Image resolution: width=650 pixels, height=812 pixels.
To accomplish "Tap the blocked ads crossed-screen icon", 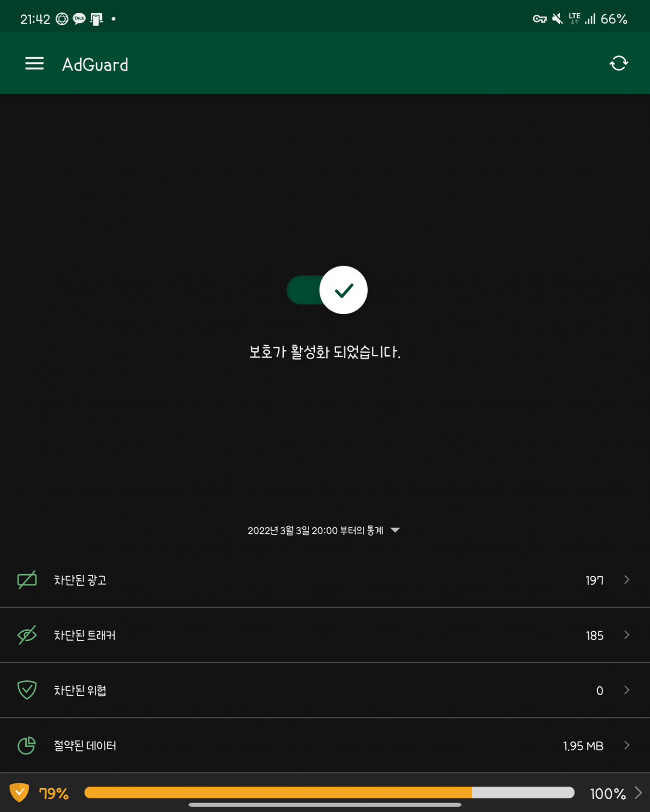I will coord(27,580).
